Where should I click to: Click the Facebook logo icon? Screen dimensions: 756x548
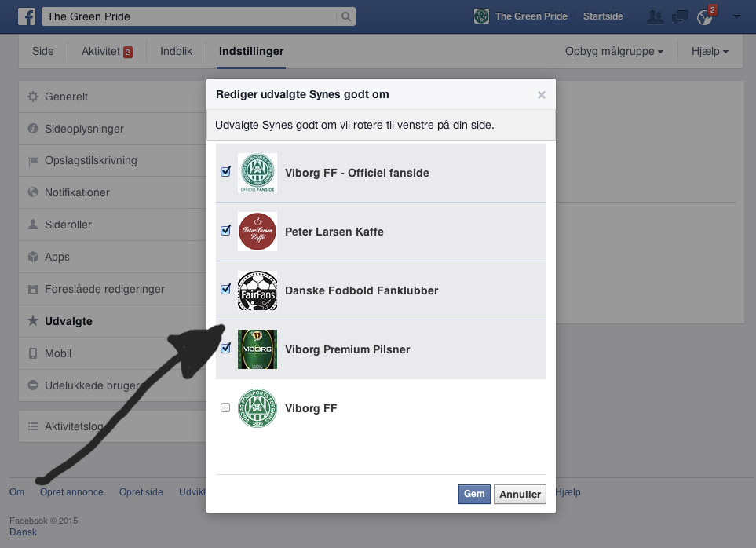(x=27, y=16)
